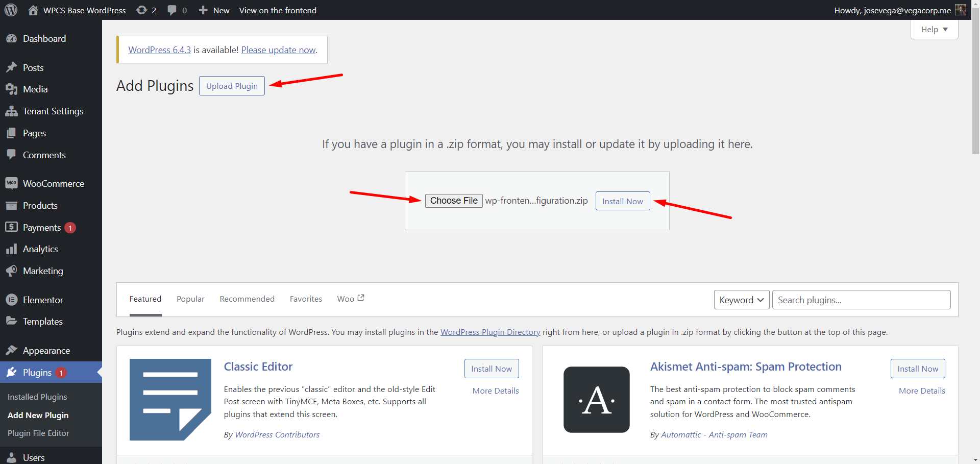Click the Payments dollar icon
Image resolution: width=980 pixels, height=464 pixels.
click(11, 227)
